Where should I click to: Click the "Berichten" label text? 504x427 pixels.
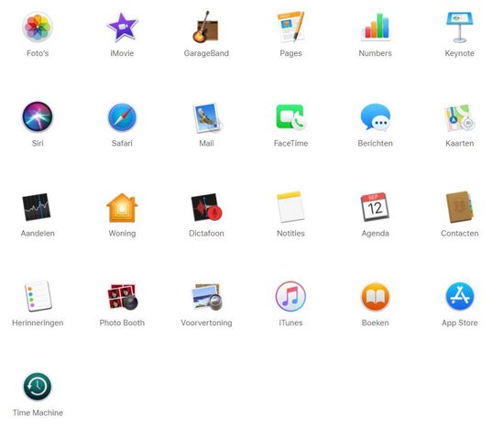(x=376, y=143)
